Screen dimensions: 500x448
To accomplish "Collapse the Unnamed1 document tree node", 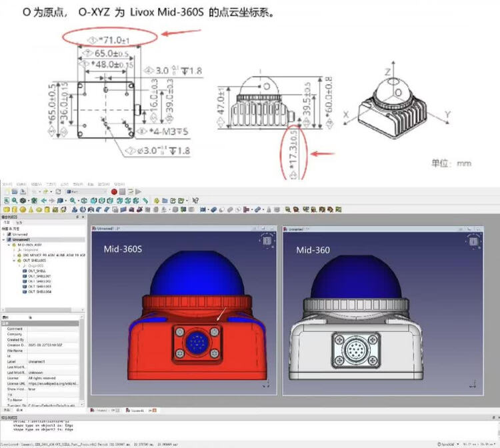I will [4, 239].
